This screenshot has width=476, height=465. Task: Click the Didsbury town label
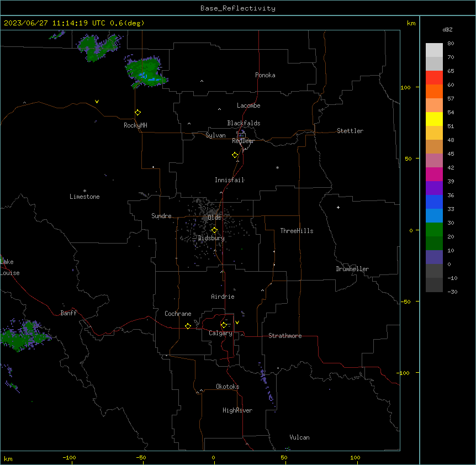(211, 238)
